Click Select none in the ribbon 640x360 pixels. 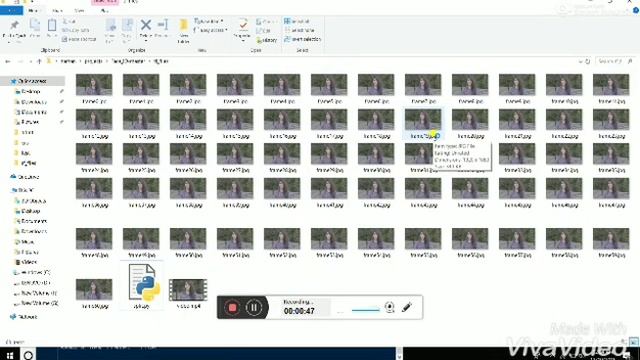pos(300,30)
